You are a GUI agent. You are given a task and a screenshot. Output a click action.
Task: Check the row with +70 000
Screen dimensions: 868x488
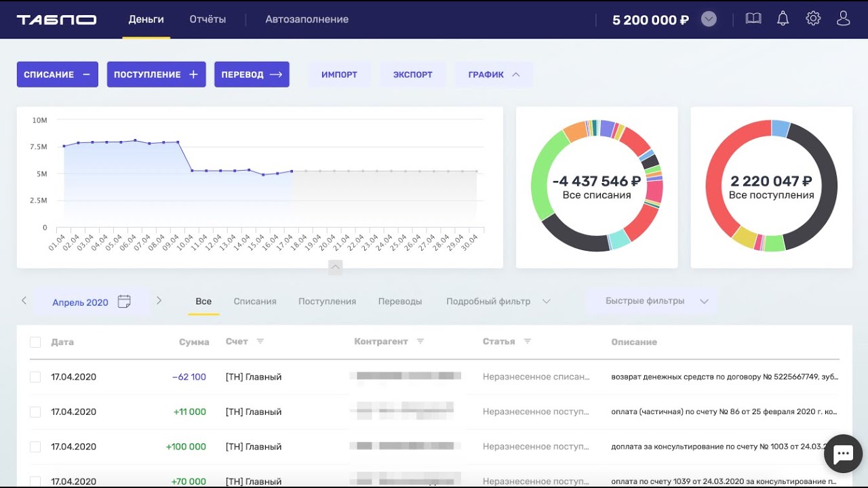(35, 482)
